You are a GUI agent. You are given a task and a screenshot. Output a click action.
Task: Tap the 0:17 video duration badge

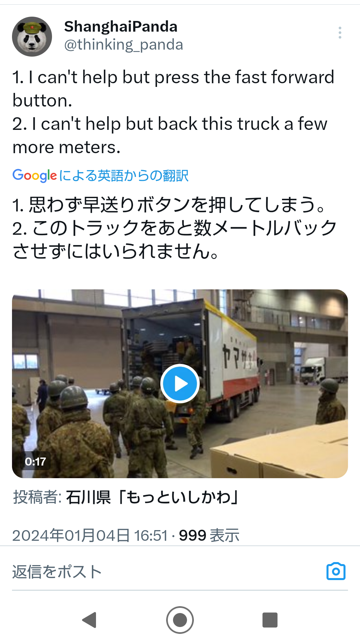35,462
